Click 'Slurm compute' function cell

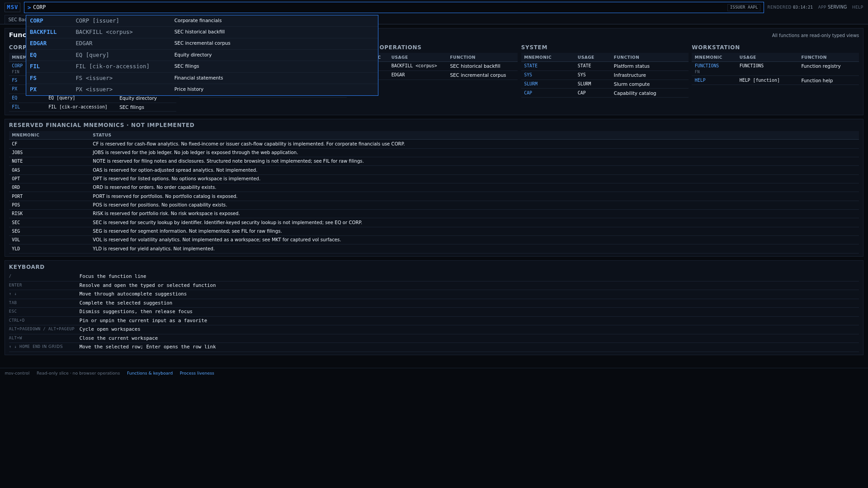632,84
